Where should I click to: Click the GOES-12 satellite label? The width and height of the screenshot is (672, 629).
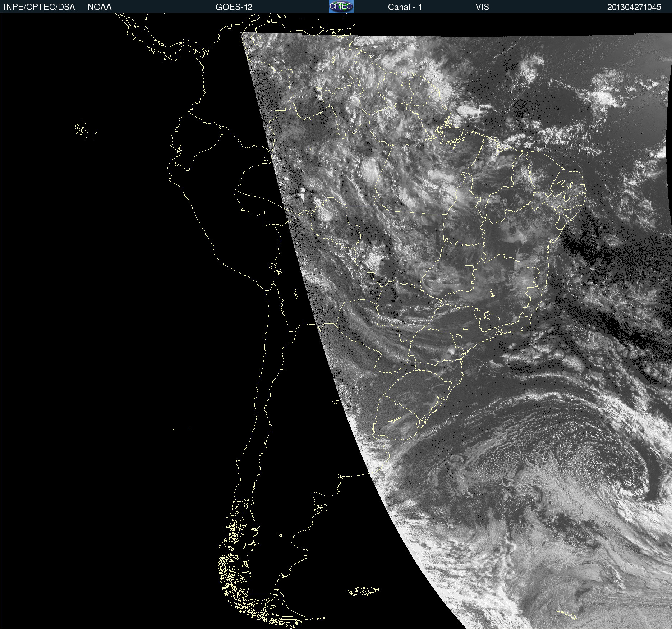tap(234, 7)
